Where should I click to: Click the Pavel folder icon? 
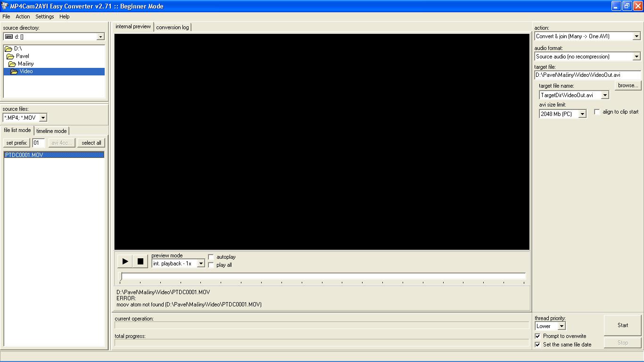pos(10,56)
